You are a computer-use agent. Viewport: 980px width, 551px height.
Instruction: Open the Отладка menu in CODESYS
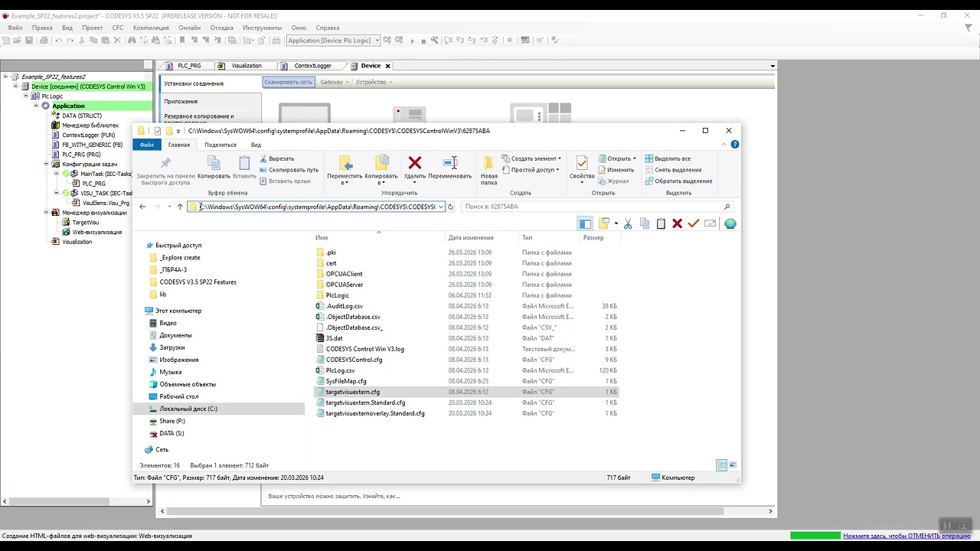221,28
